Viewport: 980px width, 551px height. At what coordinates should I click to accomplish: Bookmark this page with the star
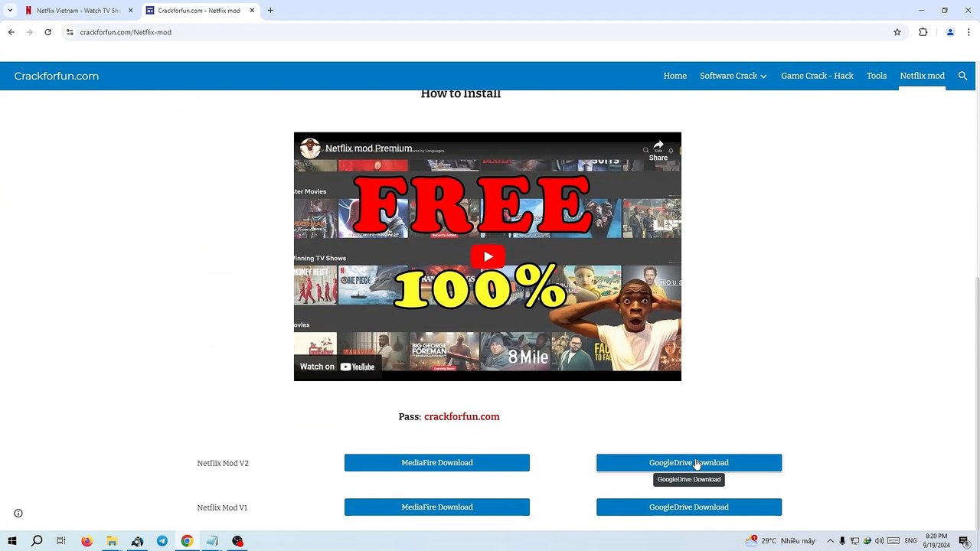point(897,32)
